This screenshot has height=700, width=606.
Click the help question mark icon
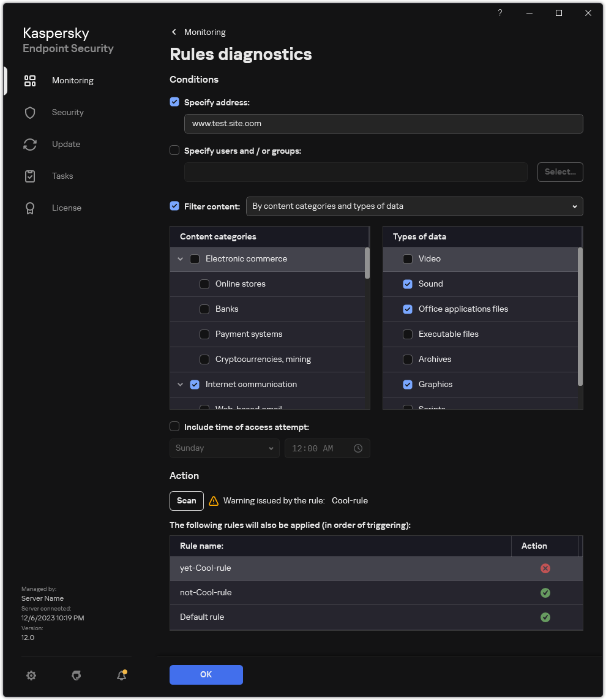coord(500,13)
